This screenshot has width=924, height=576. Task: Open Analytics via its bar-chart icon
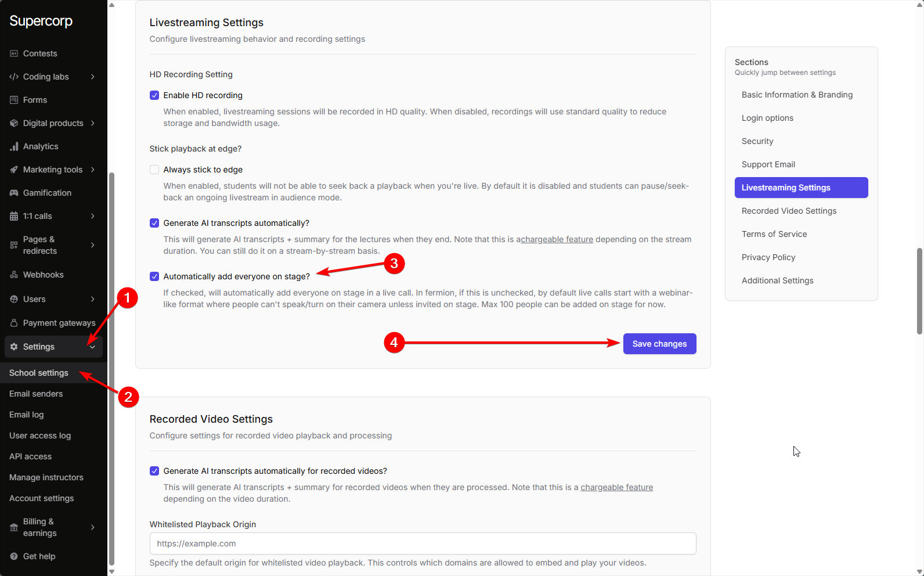pos(14,146)
